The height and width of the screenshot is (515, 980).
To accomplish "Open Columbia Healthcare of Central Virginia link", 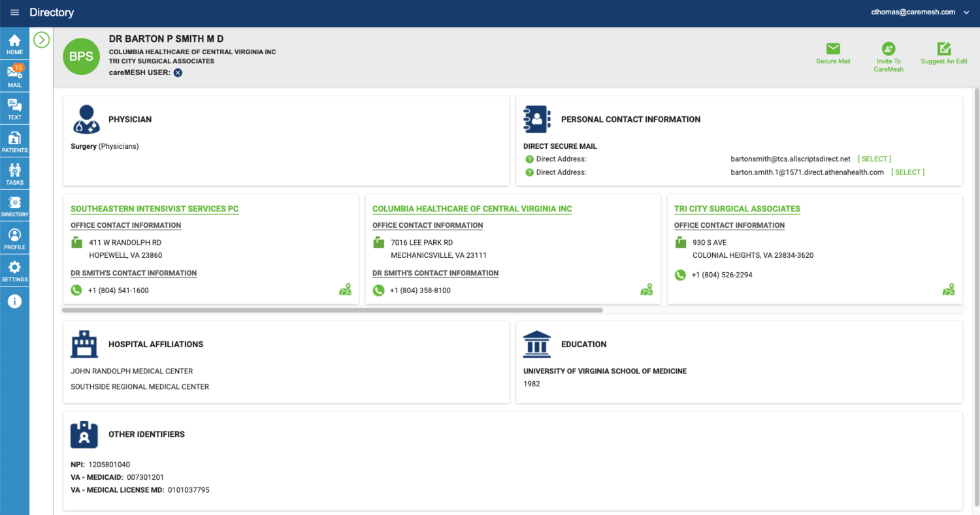I will (472, 209).
